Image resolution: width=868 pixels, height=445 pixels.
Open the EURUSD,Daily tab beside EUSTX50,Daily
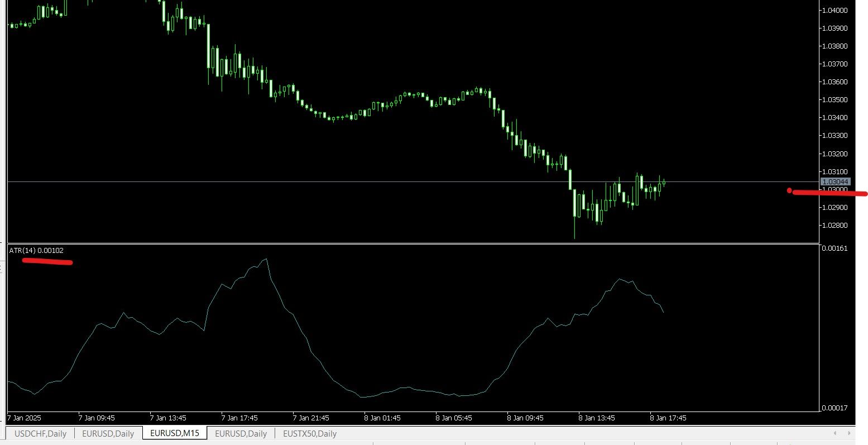[x=241, y=433]
